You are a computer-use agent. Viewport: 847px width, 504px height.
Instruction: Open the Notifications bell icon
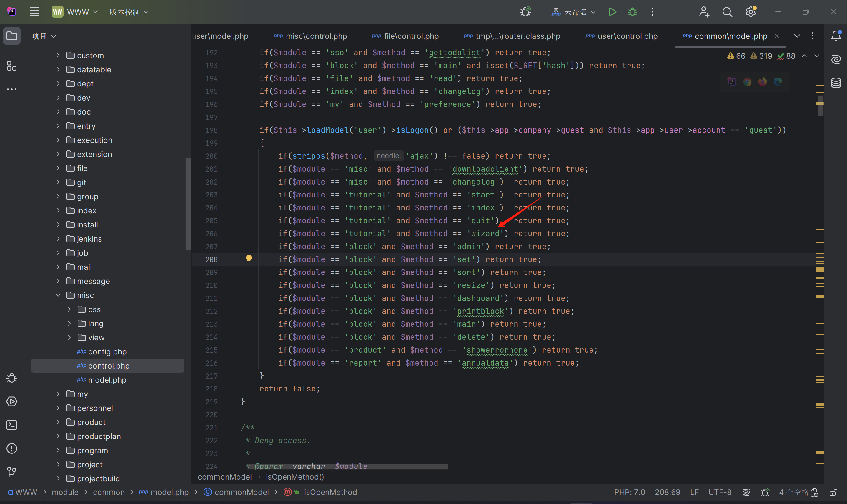pyautogui.click(x=836, y=36)
